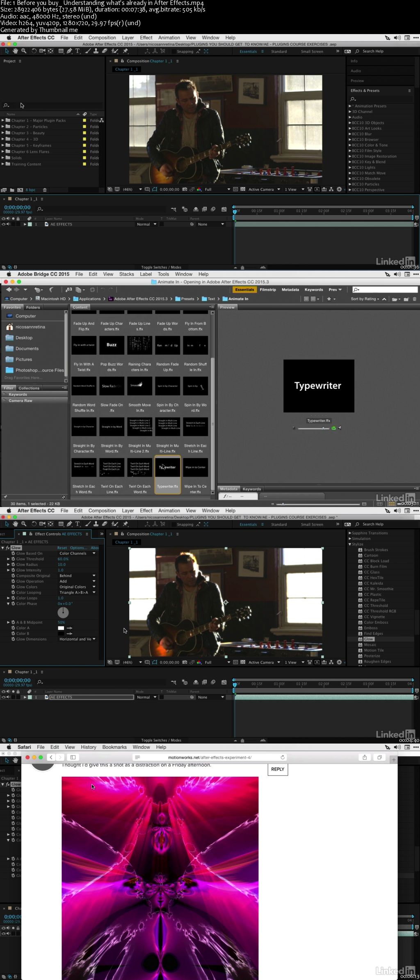Click Bridge's go back arrow in toolbar
Screen dimensions: 420x980
tap(9, 289)
